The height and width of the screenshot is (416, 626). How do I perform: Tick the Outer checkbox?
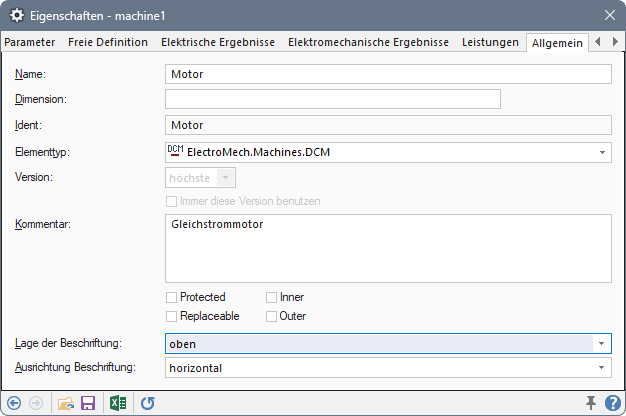pyautogui.click(x=272, y=316)
